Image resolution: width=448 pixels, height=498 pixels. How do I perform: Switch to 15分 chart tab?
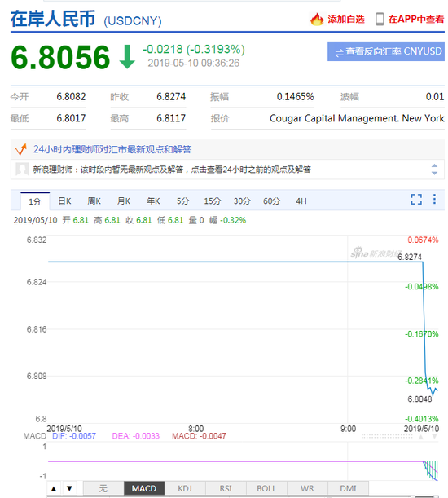(212, 201)
